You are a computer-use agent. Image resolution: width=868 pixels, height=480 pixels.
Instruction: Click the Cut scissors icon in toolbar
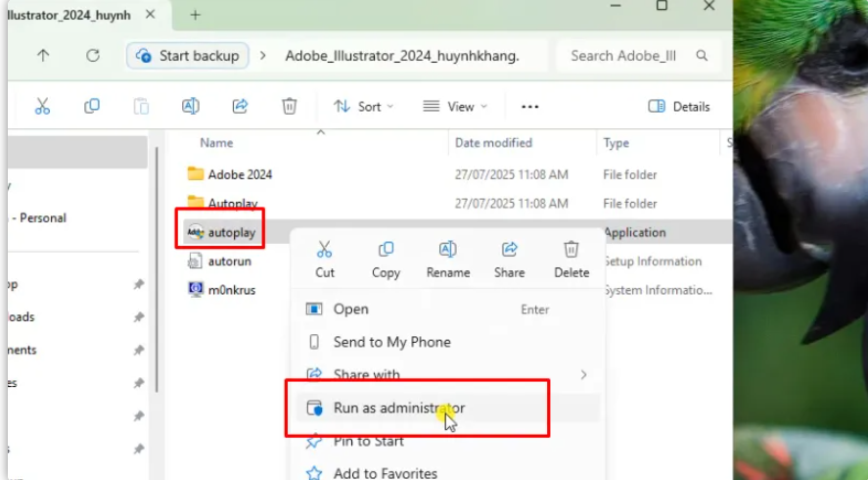point(42,107)
